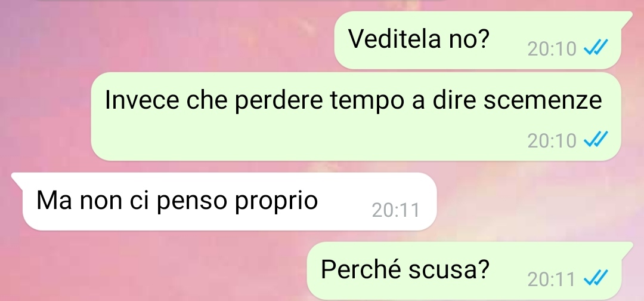Viewport: 644px width, 301px height.
Task: Select the 20:10 timestamp in the 'scemenze' bubble
Action: (552, 141)
